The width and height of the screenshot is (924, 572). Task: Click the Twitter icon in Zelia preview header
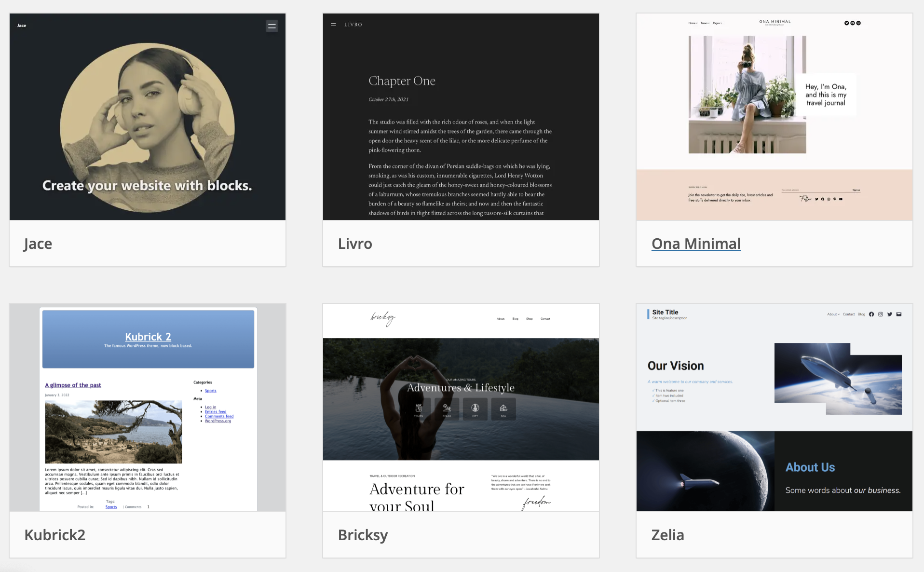[x=890, y=314]
